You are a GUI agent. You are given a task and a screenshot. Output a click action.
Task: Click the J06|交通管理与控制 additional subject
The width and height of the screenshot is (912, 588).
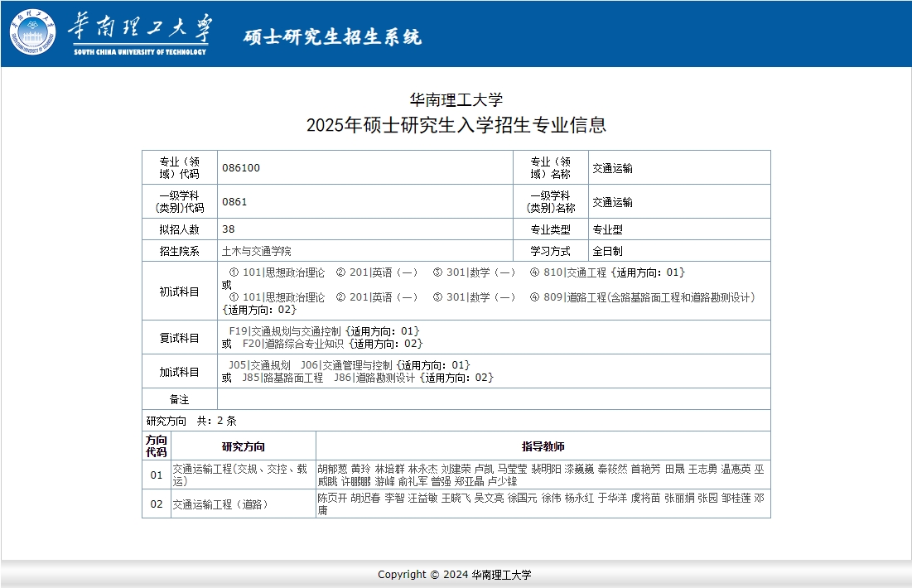coord(346,365)
